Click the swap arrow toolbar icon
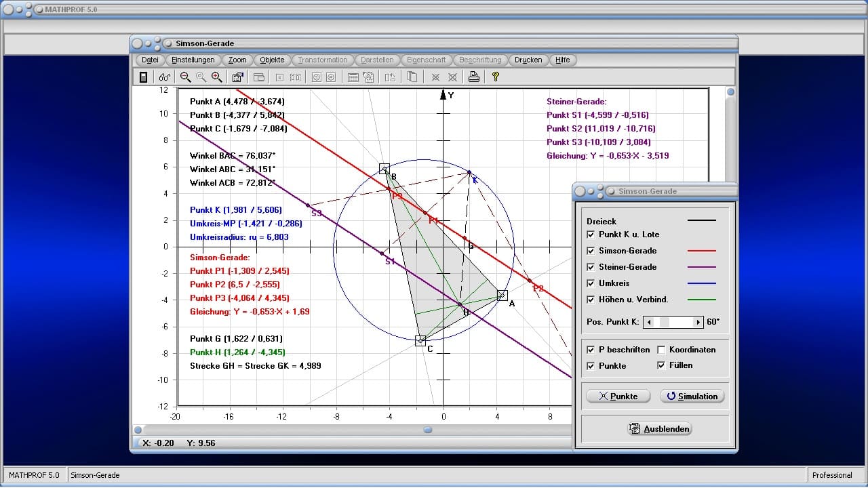868x488 pixels. coord(390,77)
